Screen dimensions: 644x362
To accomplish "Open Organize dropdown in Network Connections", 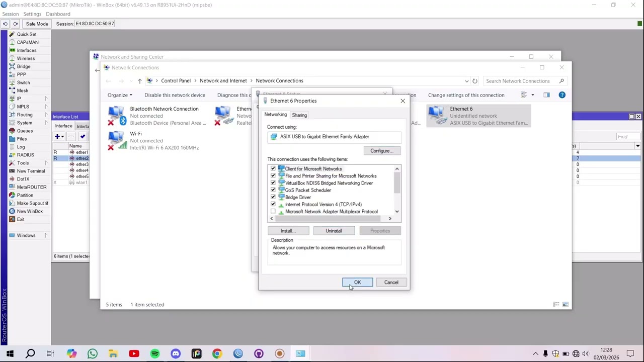I will coord(120,95).
